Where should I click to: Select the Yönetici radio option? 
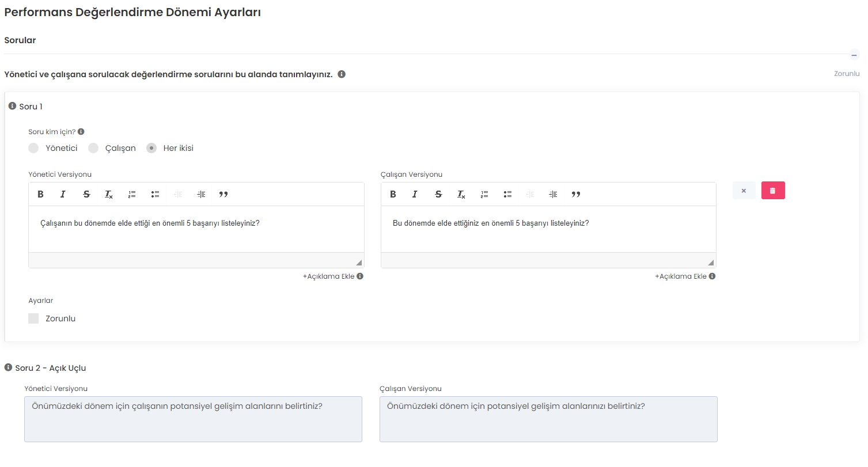point(33,148)
